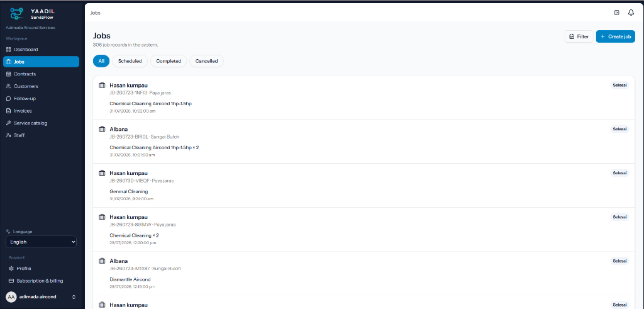Click the text 'JB-260723-BIR0L · Sungai Buloh'
This screenshot has height=309, width=644.
click(145, 137)
